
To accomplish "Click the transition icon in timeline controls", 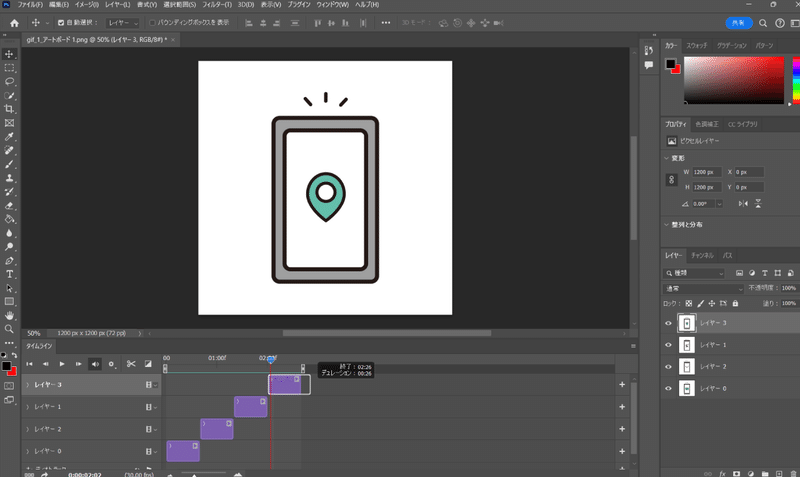I will pyautogui.click(x=148, y=364).
